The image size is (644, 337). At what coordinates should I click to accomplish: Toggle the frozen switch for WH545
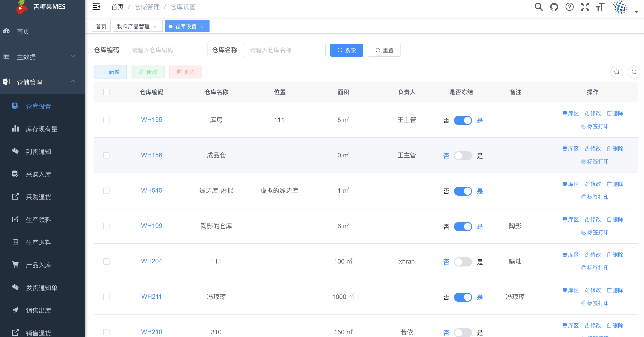coord(463,191)
